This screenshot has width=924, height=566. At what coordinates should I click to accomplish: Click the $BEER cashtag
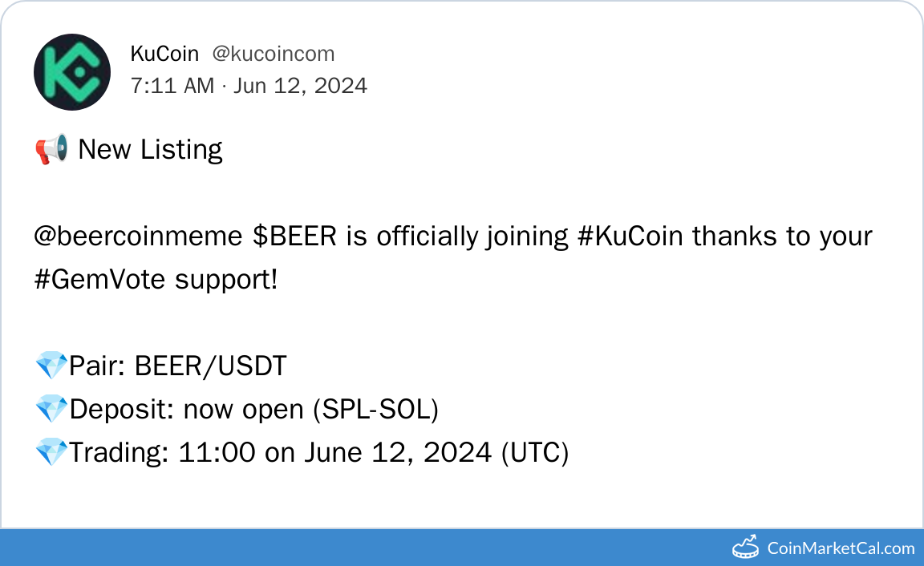(294, 237)
